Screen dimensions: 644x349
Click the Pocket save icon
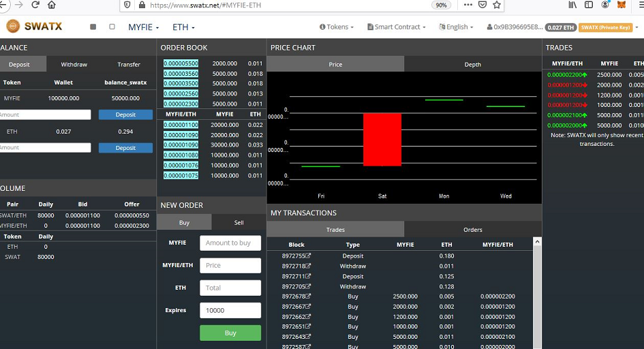pos(482,5)
